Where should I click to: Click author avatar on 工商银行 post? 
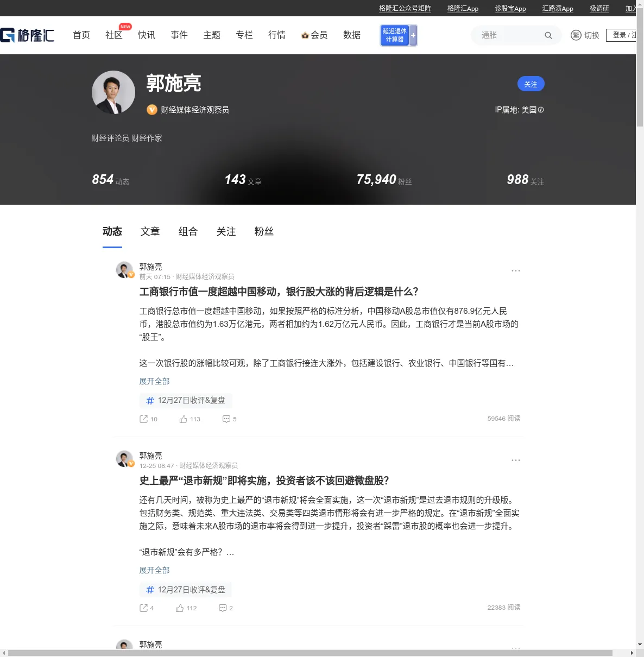124,270
